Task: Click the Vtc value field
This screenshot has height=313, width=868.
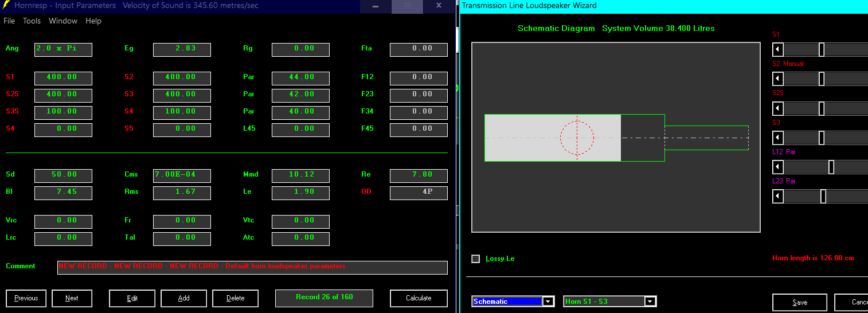Action: (x=300, y=221)
